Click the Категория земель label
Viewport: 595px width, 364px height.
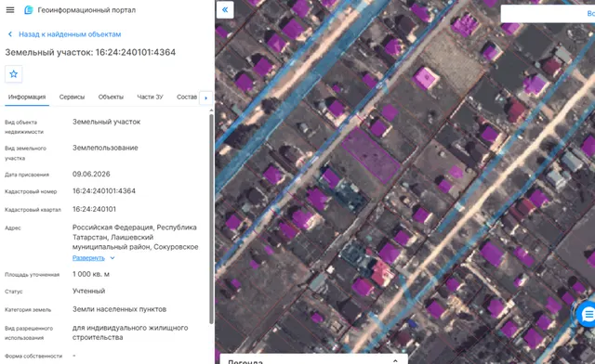[28, 310]
